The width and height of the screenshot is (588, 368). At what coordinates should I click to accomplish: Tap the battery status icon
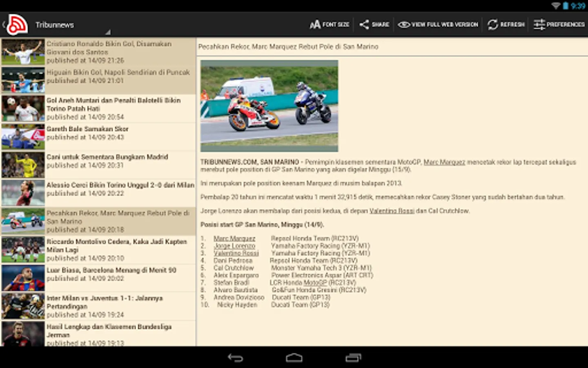[x=566, y=6]
